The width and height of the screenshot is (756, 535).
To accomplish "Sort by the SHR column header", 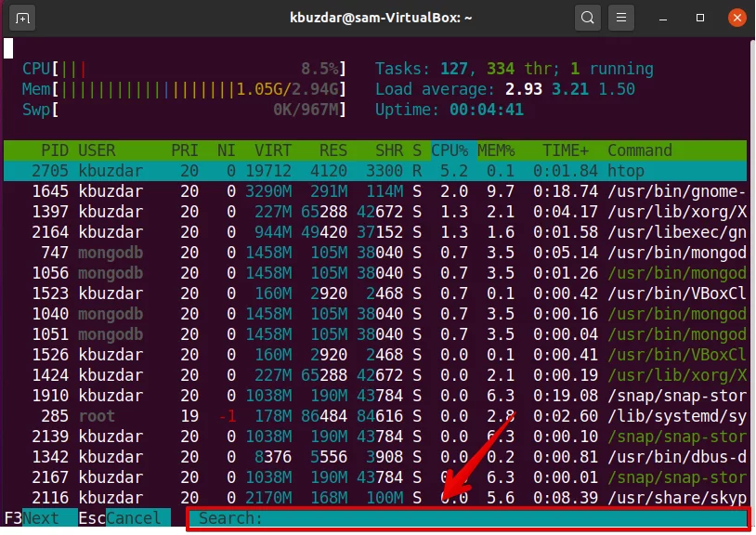I will pyautogui.click(x=389, y=150).
